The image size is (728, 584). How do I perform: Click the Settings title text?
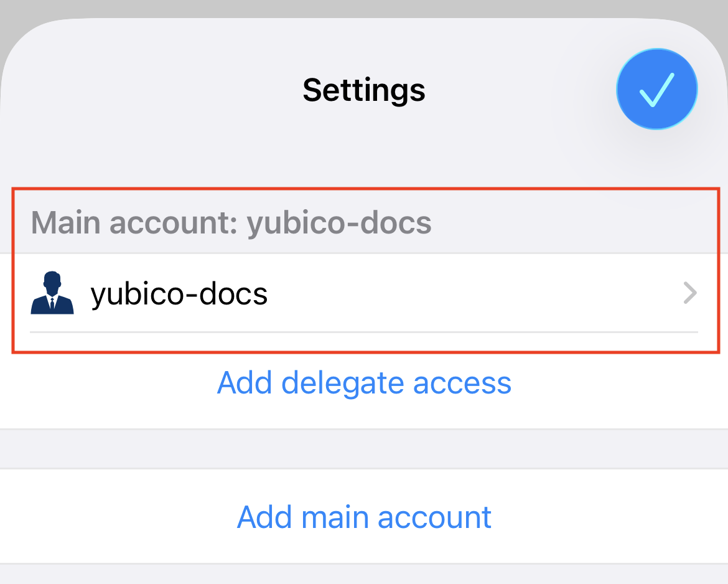(364, 90)
